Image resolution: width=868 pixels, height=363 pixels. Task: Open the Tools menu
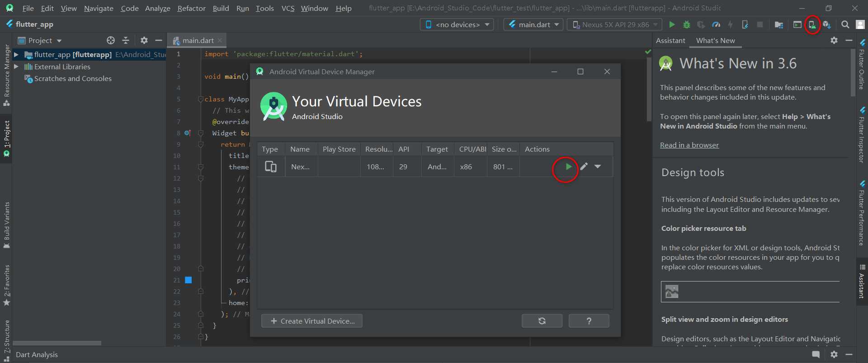264,8
